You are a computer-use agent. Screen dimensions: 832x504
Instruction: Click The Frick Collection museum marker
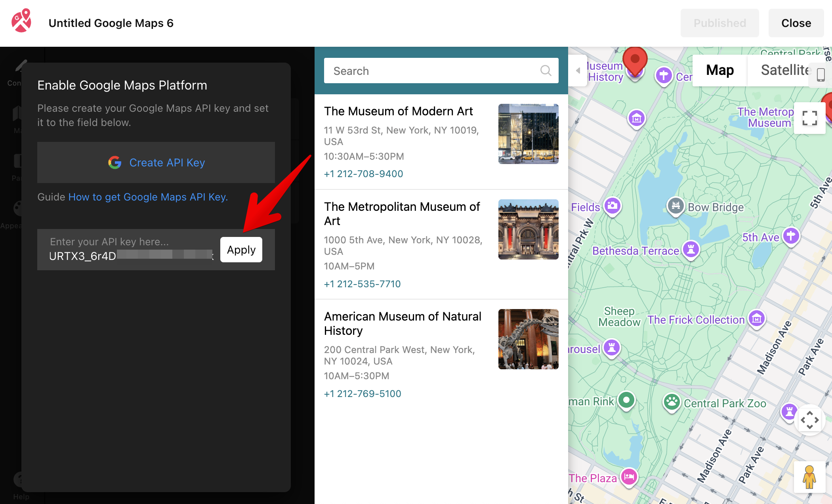757,319
